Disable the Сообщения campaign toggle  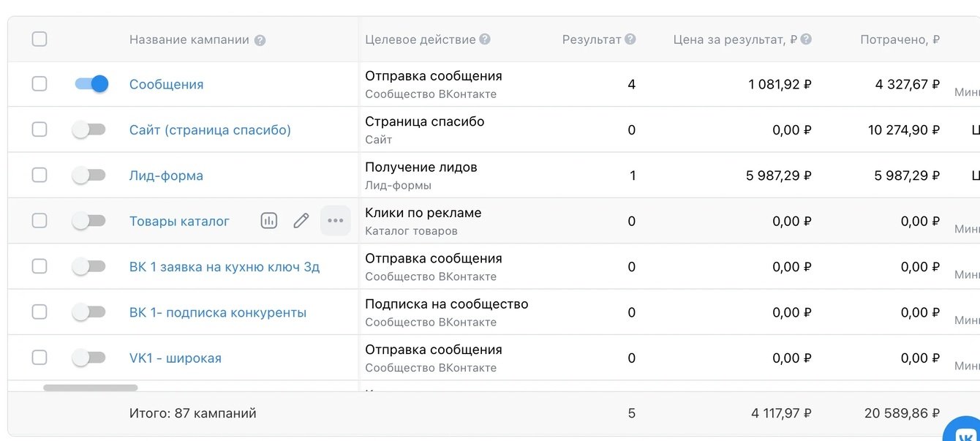click(91, 84)
